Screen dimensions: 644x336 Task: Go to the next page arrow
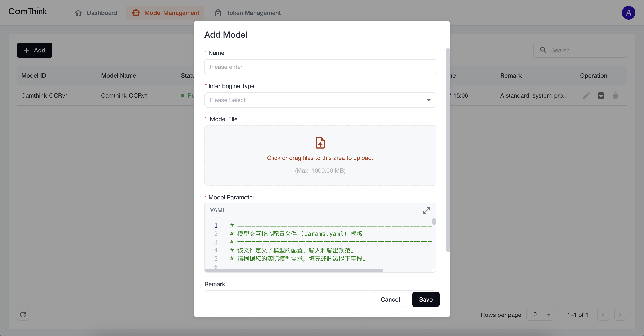tap(620, 315)
